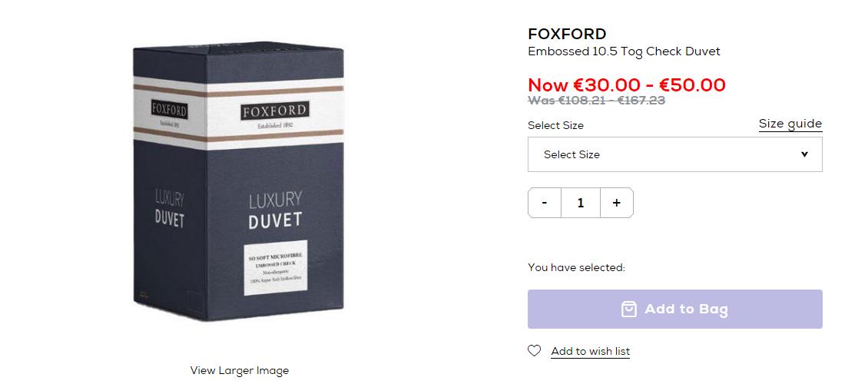868x384 pixels.
Task: Click the quantity input field showing 1
Action: (581, 203)
